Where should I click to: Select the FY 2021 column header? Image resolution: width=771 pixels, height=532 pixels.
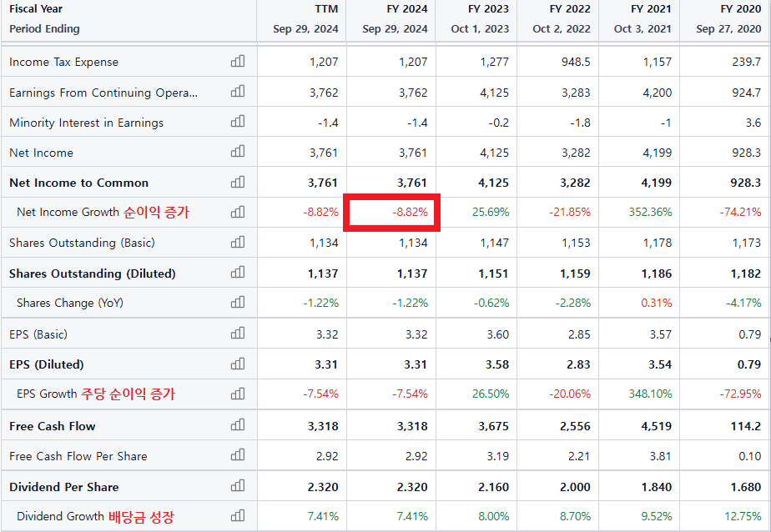pyautogui.click(x=651, y=9)
